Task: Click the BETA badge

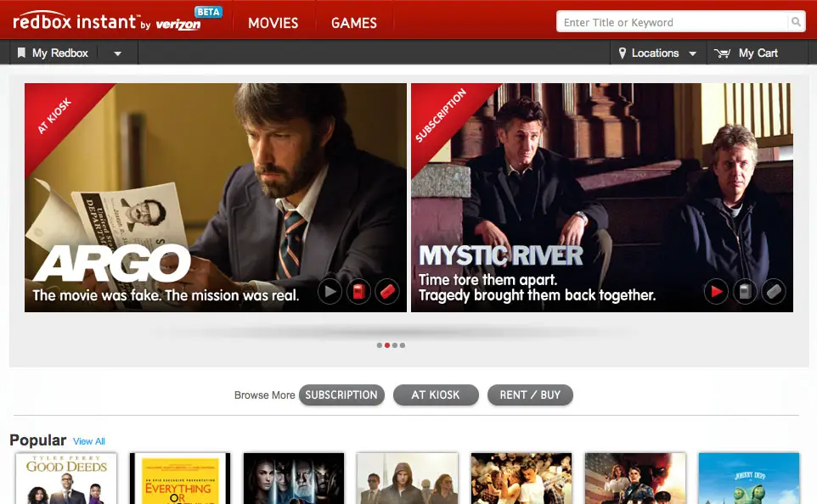Action: coord(208,12)
